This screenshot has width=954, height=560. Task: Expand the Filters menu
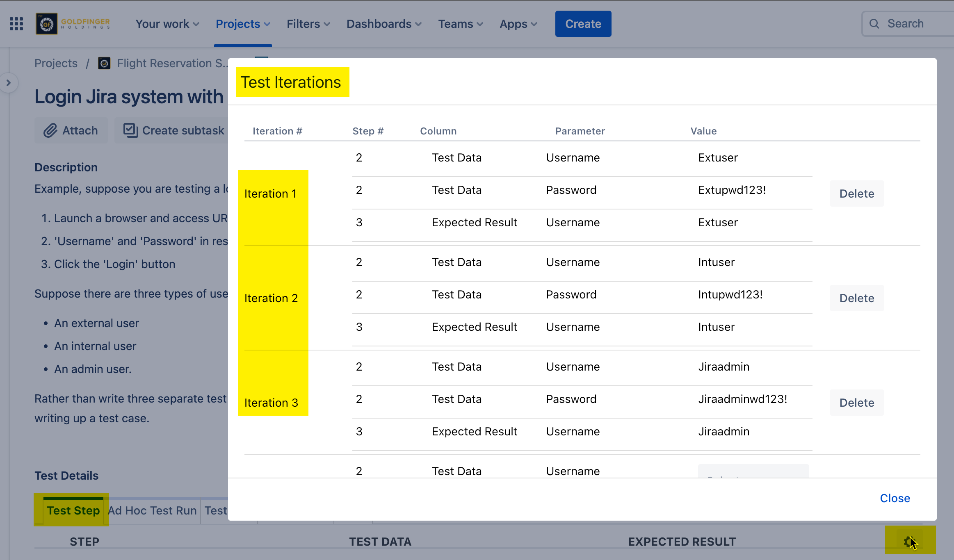(308, 24)
